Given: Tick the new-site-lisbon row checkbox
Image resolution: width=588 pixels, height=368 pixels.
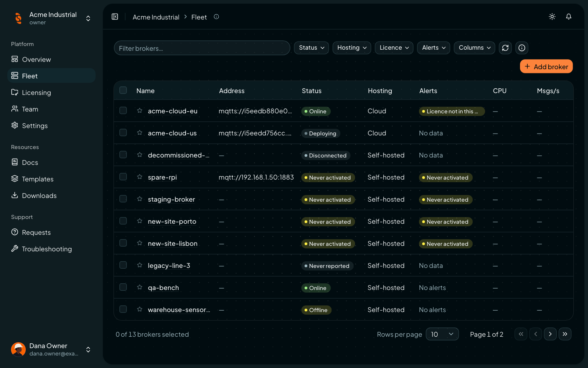Looking at the screenshot, I should click(x=123, y=243).
